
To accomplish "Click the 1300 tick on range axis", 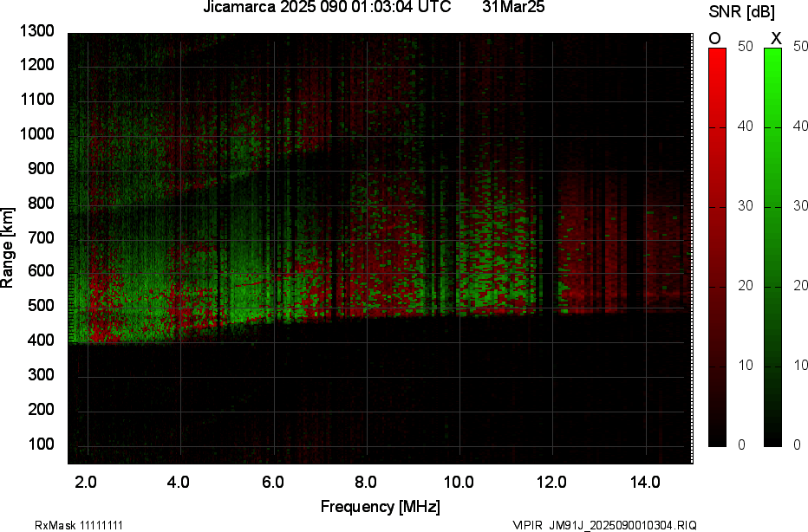I will [36, 31].
